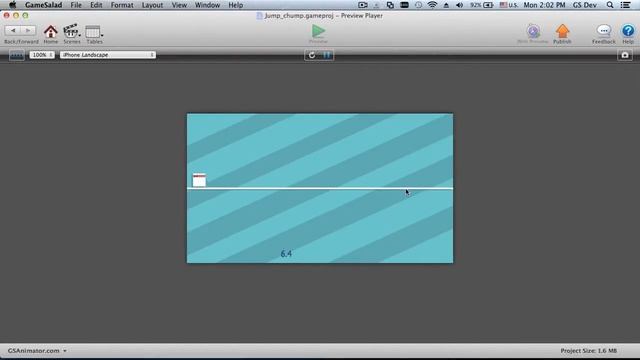The image size is (640, 360).
Task: Open the U.S. input source flag menu
Action: [509, 5]
